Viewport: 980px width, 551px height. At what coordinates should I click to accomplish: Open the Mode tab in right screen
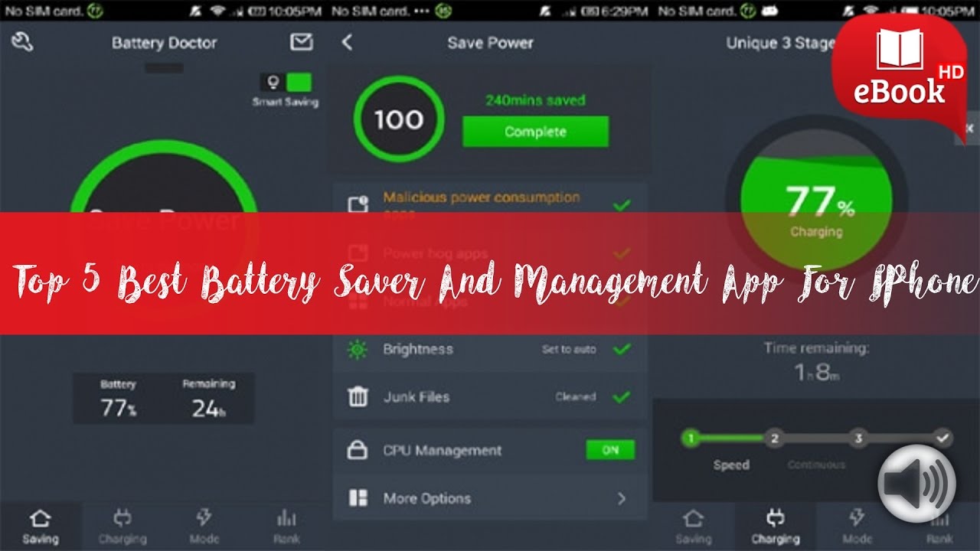tap(857, 527)
